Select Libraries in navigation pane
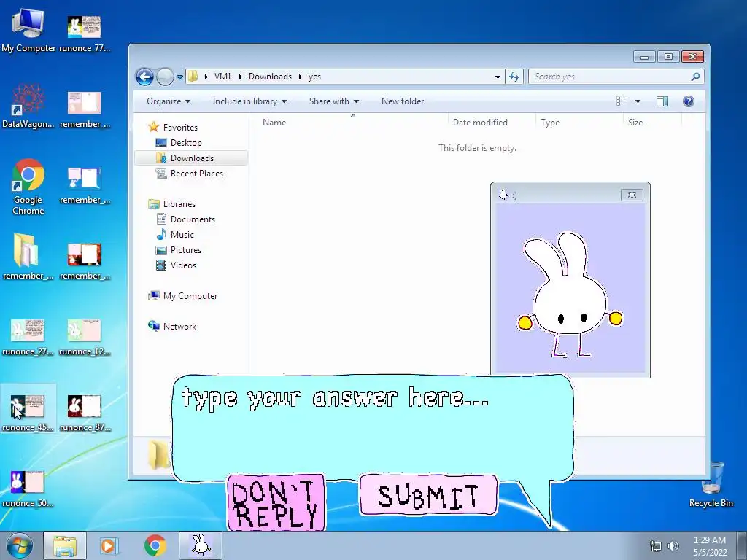Image resolution: width=747 pixels, height=560 pixels. point(172,204)
